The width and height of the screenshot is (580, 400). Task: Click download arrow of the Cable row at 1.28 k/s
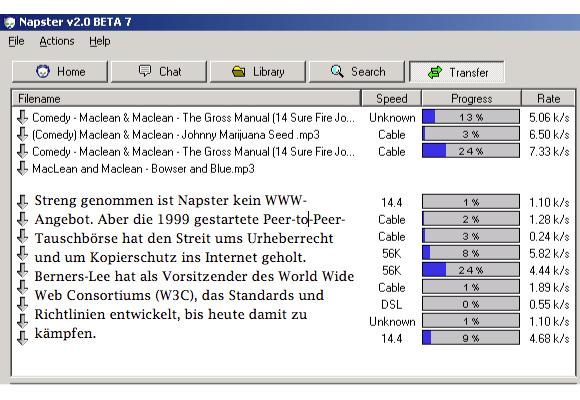coord(22,219)
